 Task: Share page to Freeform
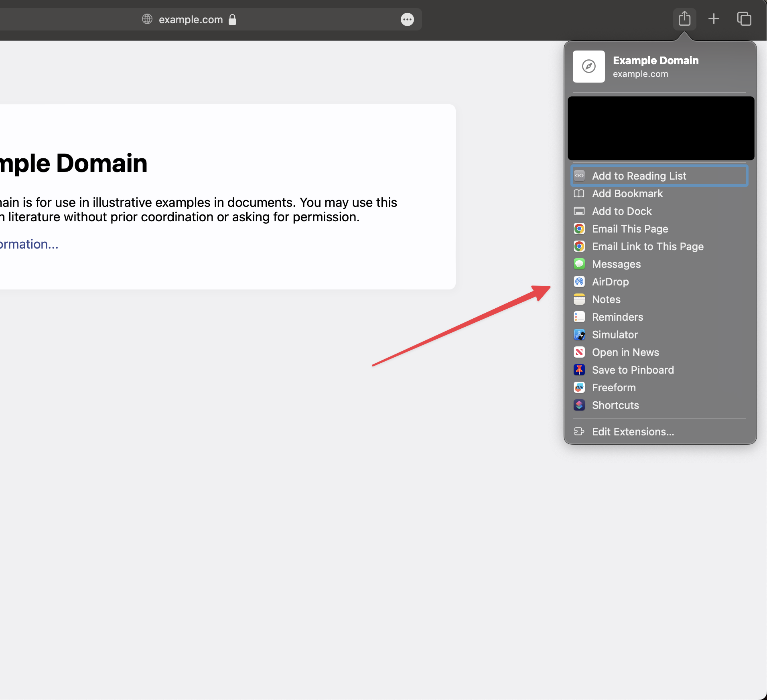tap(614, 387)
